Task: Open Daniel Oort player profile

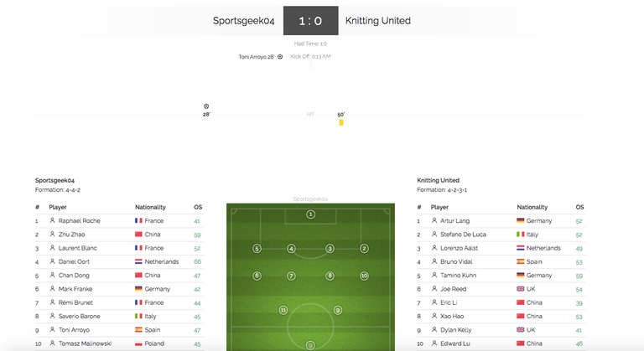Action: click(x=74, y=261)
